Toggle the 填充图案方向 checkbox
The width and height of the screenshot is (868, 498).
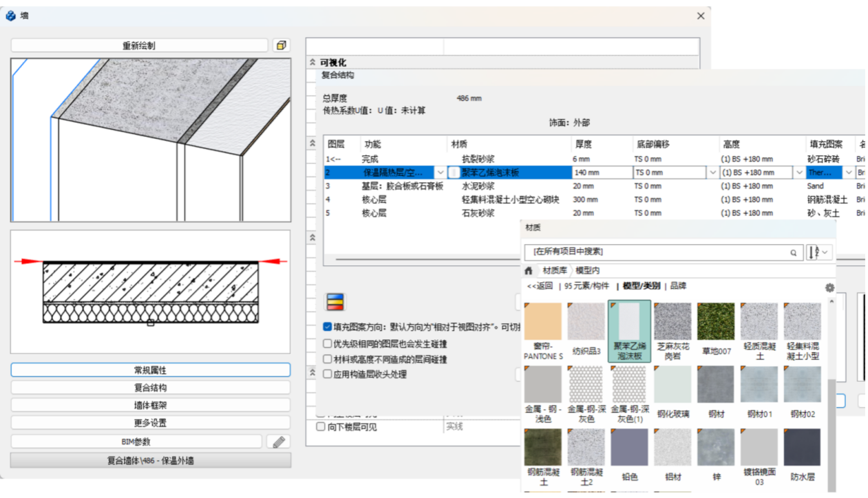328,327
